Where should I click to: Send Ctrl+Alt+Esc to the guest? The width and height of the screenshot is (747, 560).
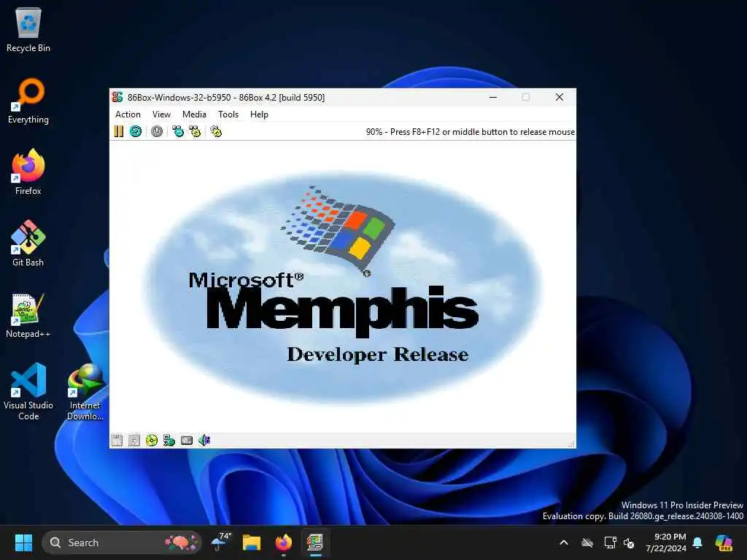(195, 131)
